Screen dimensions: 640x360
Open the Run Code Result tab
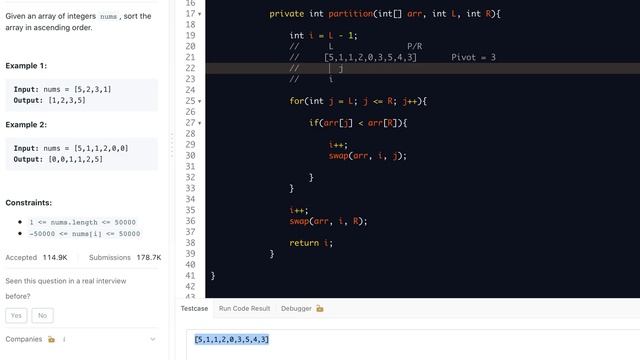click(x=244, y=309)
